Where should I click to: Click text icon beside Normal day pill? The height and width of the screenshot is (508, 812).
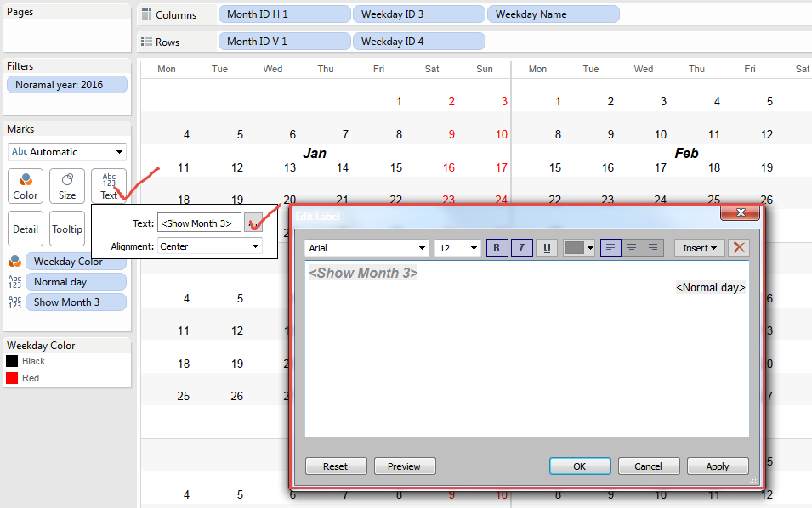coord(14,282)
